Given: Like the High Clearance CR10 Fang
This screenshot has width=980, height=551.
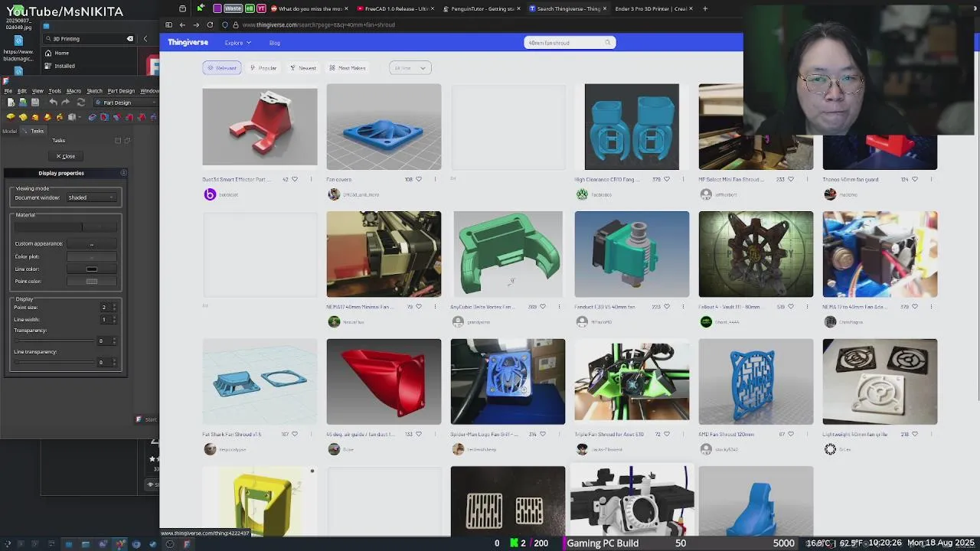Looking at the screenshot, I should pos(667,179).
